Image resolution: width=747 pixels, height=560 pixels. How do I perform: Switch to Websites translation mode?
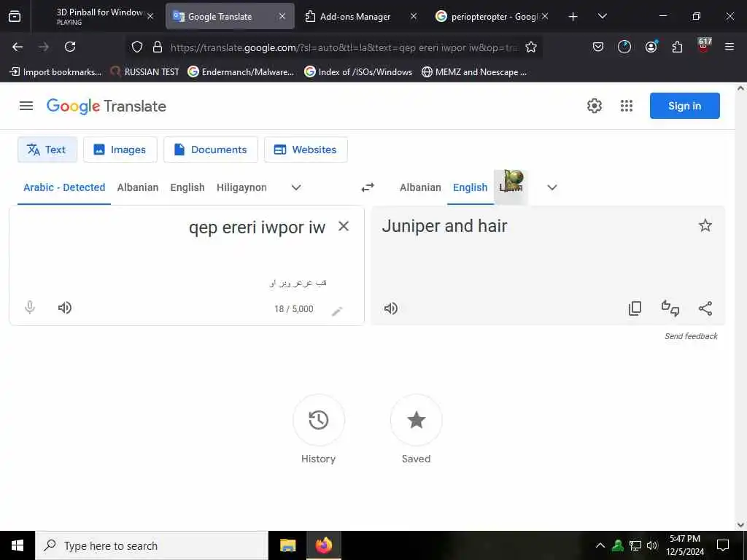(x=306, y=149)
